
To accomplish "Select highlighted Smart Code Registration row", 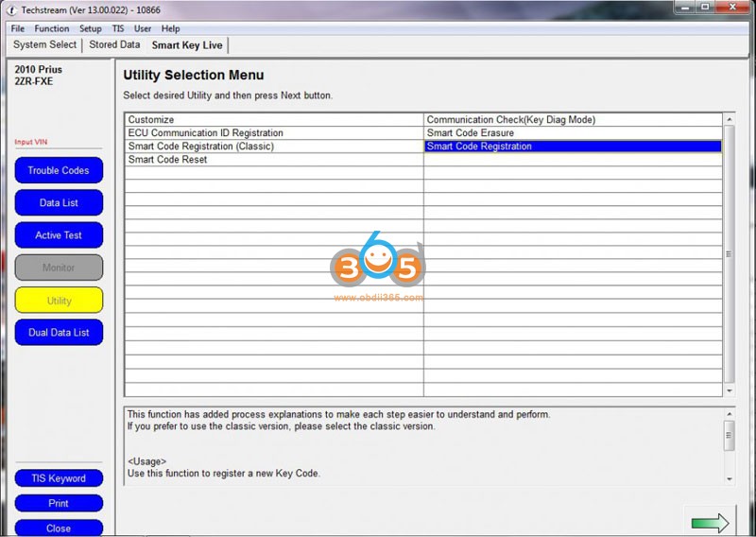I will [573, 147].
